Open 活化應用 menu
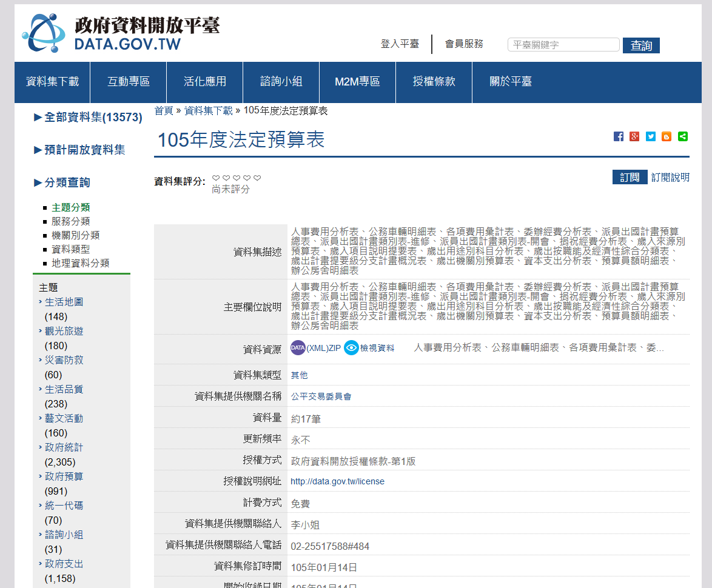 [205, 82]
